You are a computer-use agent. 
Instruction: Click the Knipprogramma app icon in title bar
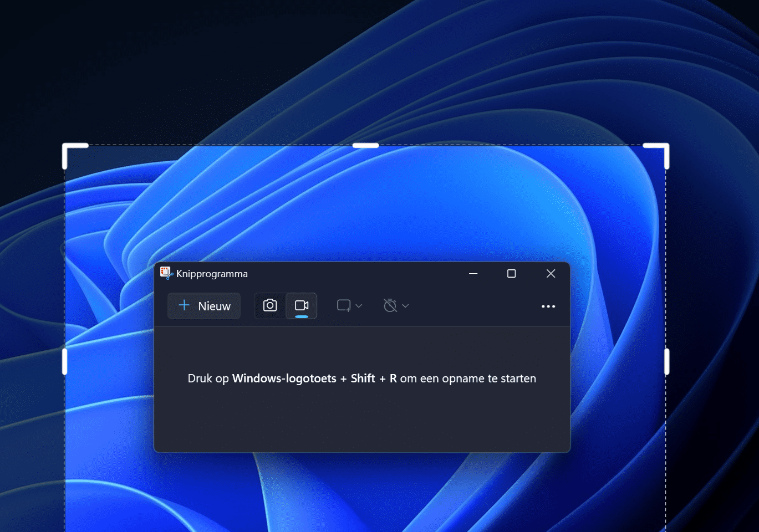166,273
